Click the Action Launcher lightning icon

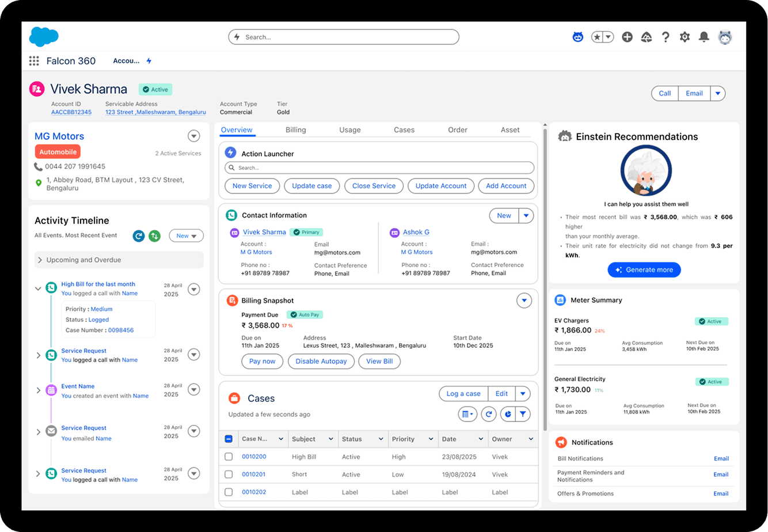[231, 153]
